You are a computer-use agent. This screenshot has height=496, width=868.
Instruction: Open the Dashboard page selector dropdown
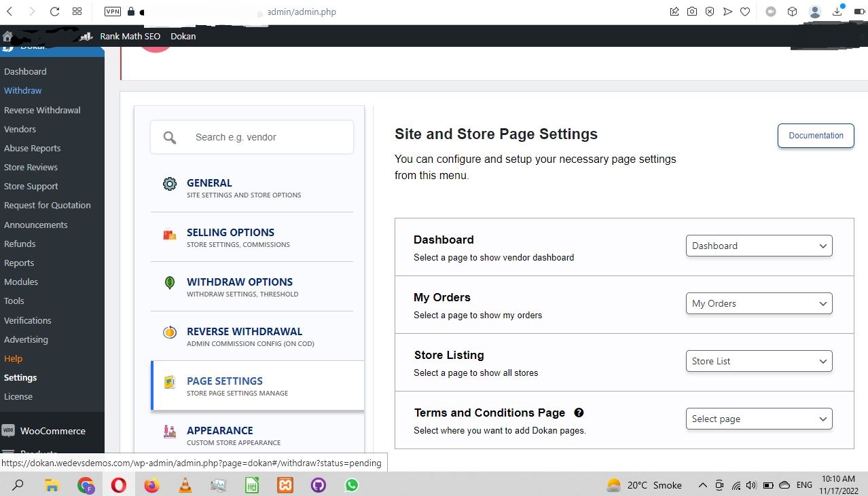coord(759,246)
